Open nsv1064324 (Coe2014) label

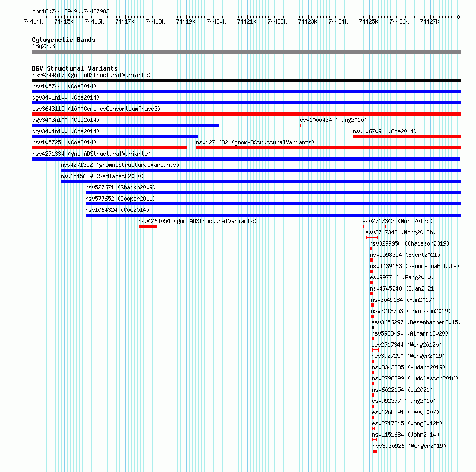pyautogui.click(x=117, y=210)
